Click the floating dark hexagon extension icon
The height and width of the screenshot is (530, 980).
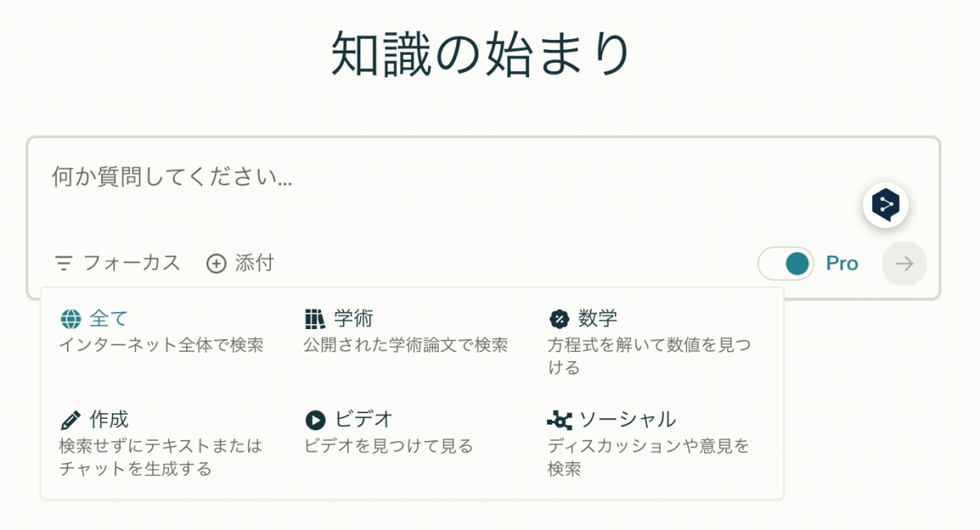886,205
